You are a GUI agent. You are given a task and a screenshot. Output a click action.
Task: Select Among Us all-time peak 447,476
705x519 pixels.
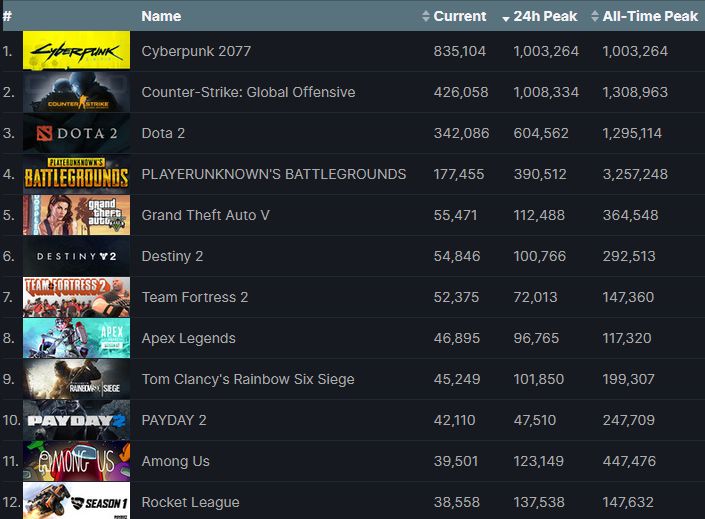pos(629,461)
